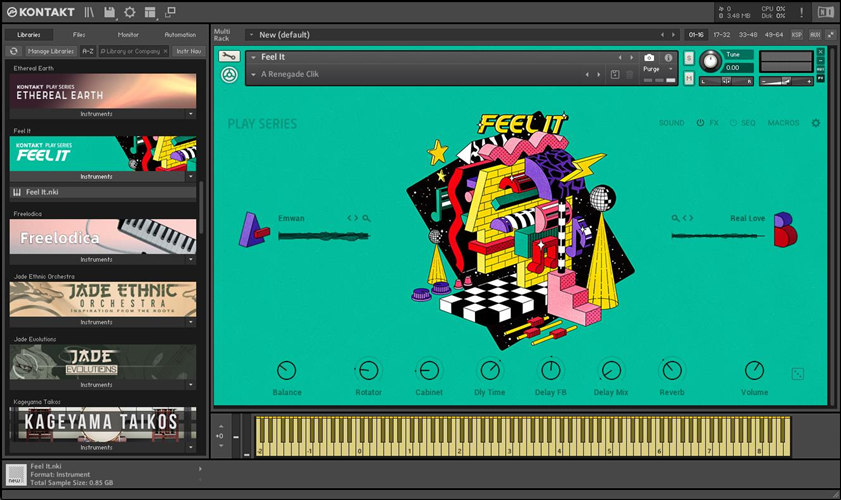Open Kontakt options gear icon
841x500 pixels.
click(130, 12)
